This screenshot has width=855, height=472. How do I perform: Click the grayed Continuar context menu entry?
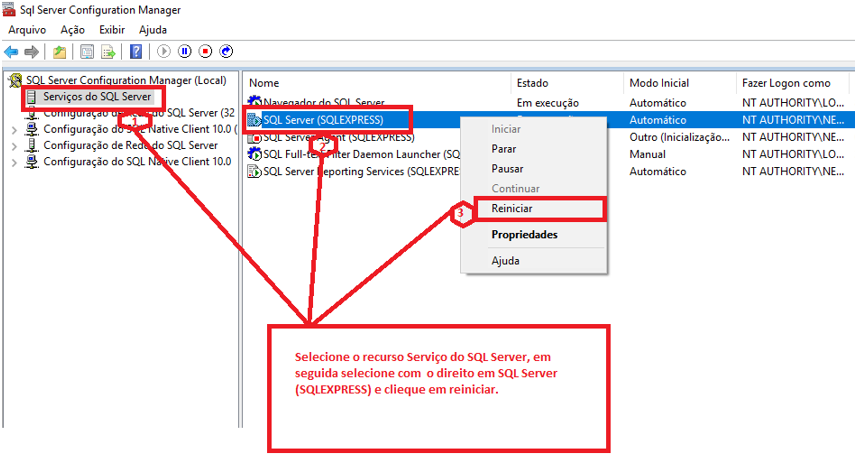[x=515, y=189]
